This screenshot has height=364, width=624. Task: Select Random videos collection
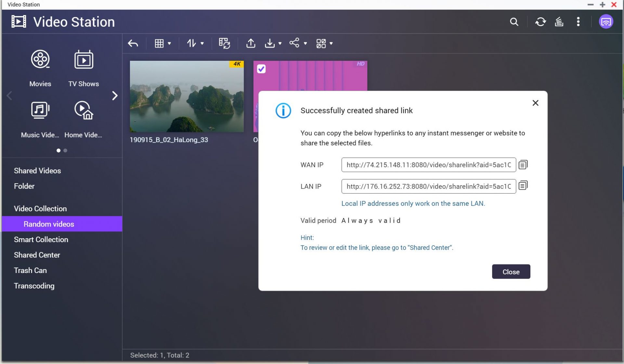(62, 224)
